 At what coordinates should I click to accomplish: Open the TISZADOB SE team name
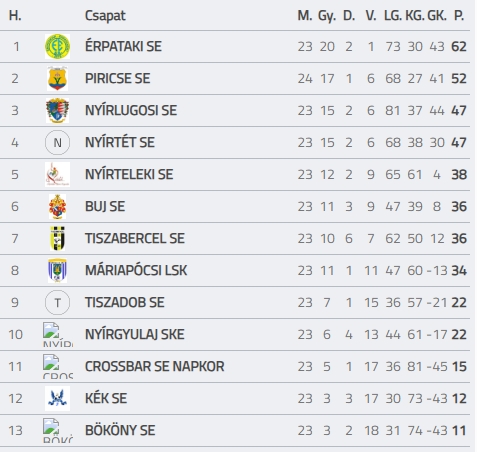[x=125, y=303]
